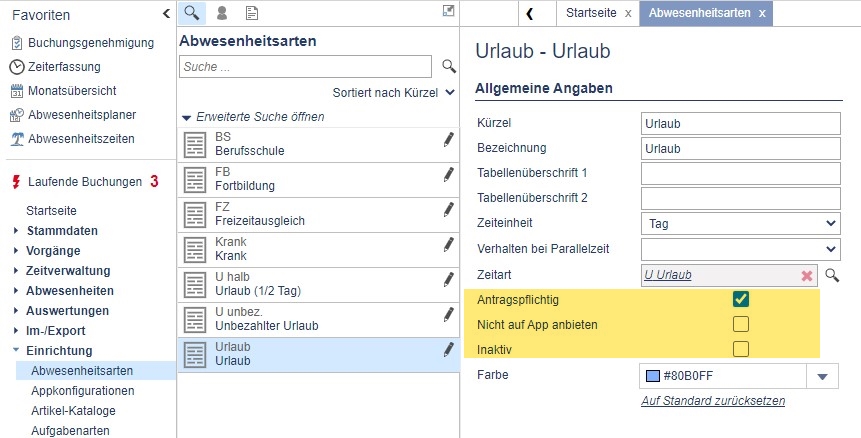Edit Fortbildung with its pencil icon

pyautogui.click(x=449, y=175)
